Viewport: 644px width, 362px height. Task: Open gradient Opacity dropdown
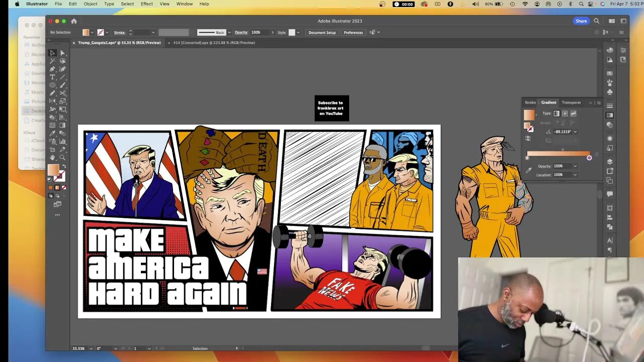click(575, 166)
